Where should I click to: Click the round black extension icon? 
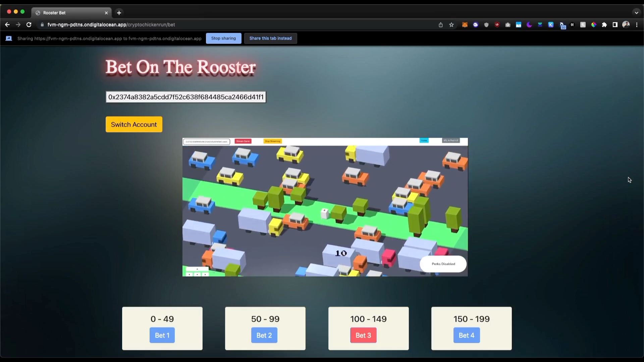click(x=572, y=25)
